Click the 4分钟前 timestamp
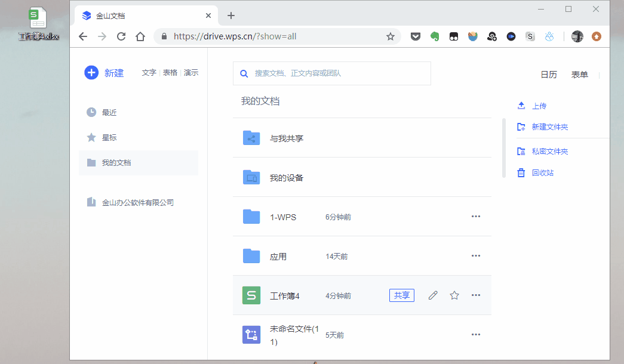624x364 pixels. coord(338,296)
